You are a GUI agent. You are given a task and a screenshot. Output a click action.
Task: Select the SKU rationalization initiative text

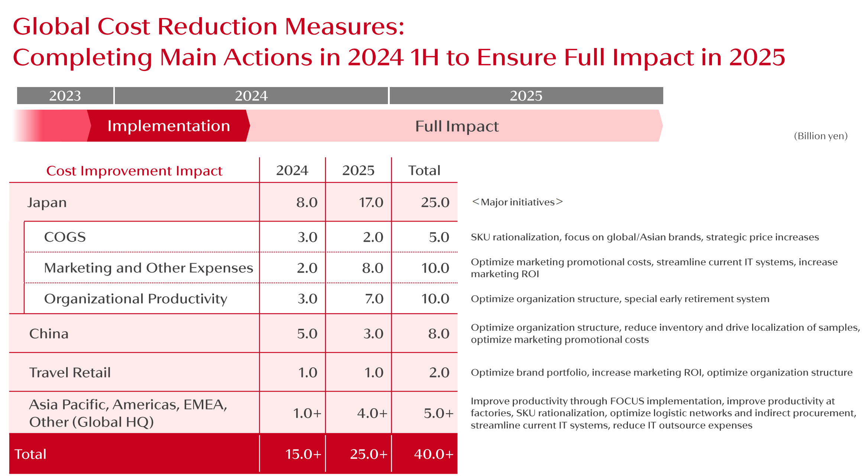tap(645, 237)
